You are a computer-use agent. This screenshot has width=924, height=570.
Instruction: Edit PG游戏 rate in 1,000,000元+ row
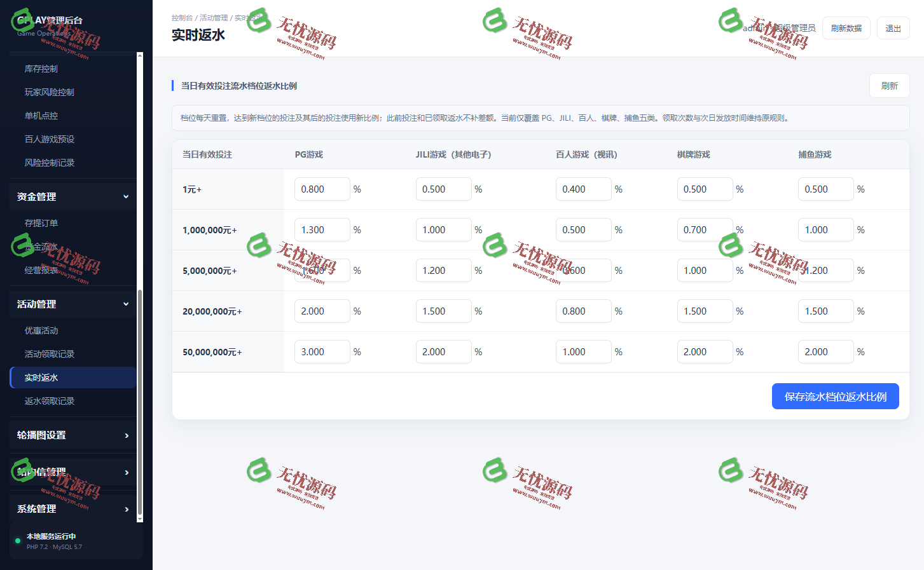322,230
